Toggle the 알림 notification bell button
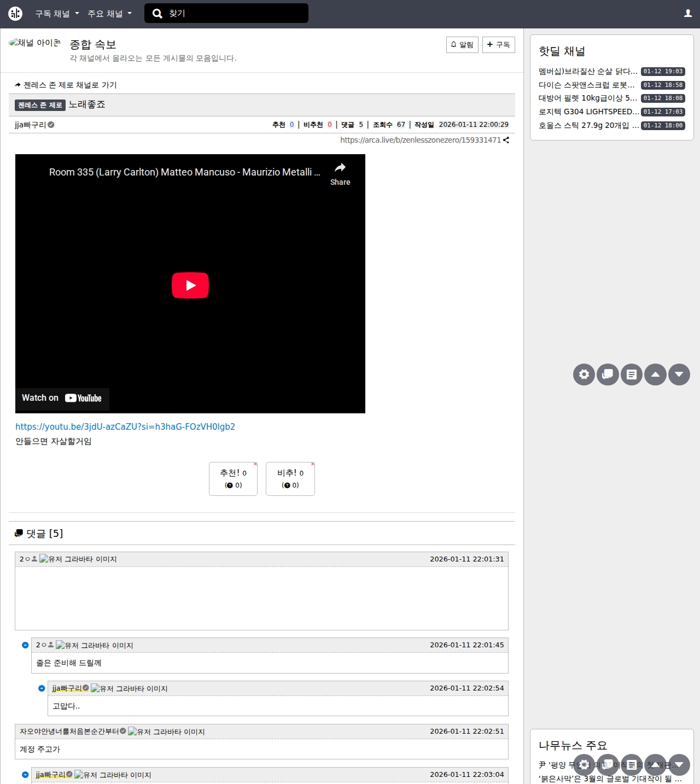This screenshot has width=700, height=784. pyautogui.click(x=462, y=45)
